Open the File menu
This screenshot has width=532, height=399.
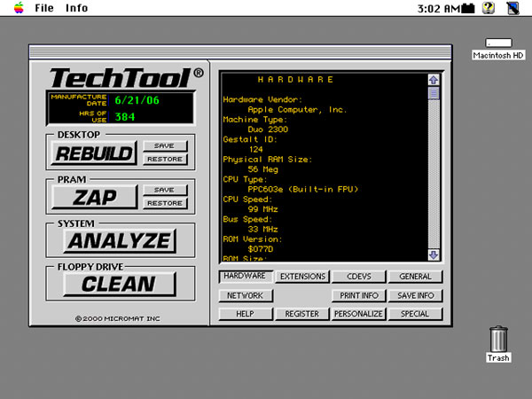point(44,8)
